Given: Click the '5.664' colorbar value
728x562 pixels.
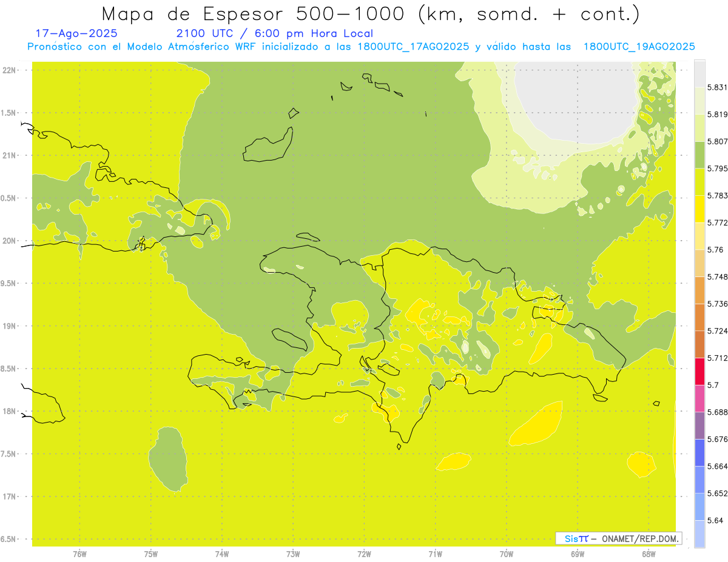Looking at the screenshot, I should point(718,466).
